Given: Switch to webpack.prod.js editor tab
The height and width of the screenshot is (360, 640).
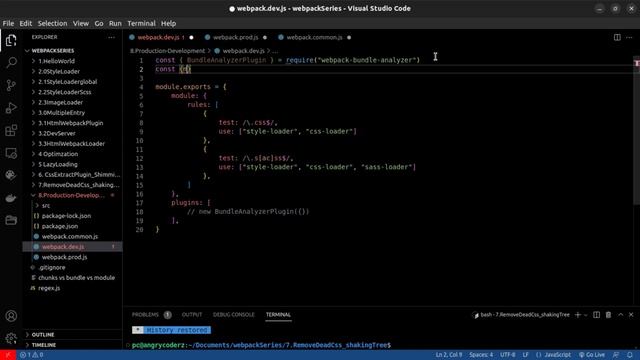Looking at the screenshot, I should 236,37.
